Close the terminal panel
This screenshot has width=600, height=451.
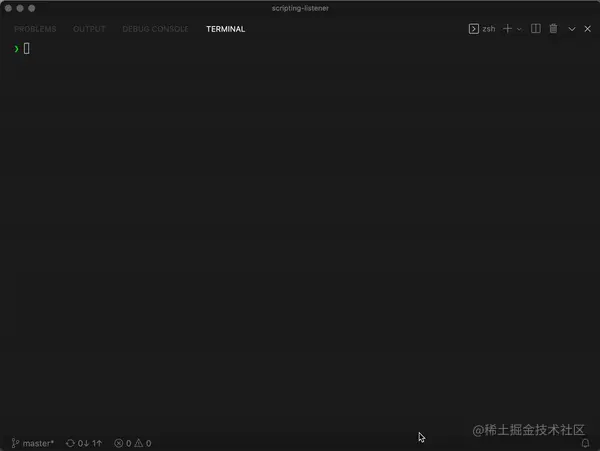click(587, 29)
